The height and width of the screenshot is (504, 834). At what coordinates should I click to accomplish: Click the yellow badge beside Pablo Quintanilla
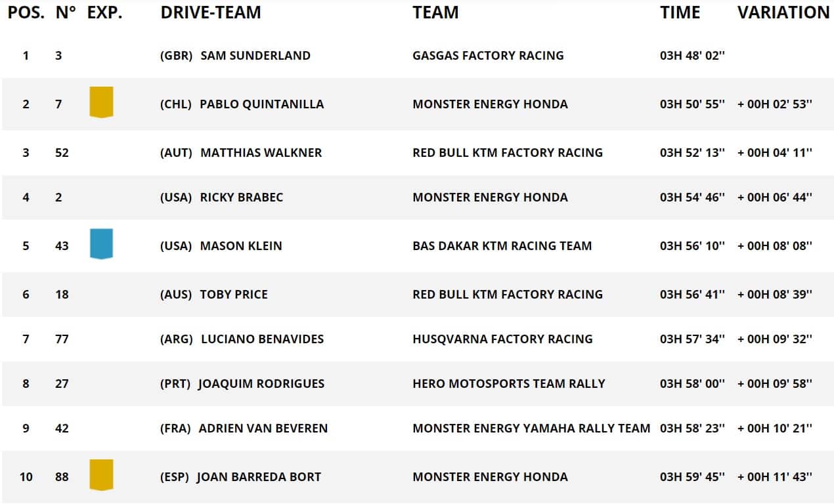101,102
